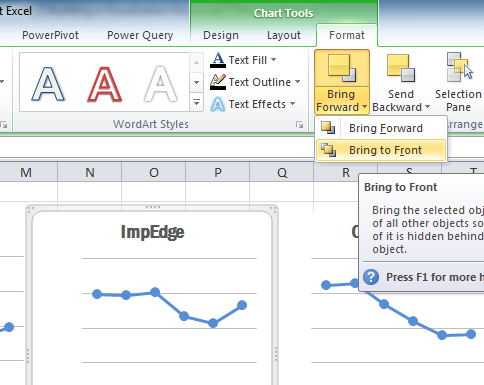Switch to the Format tab

point(347,35)
